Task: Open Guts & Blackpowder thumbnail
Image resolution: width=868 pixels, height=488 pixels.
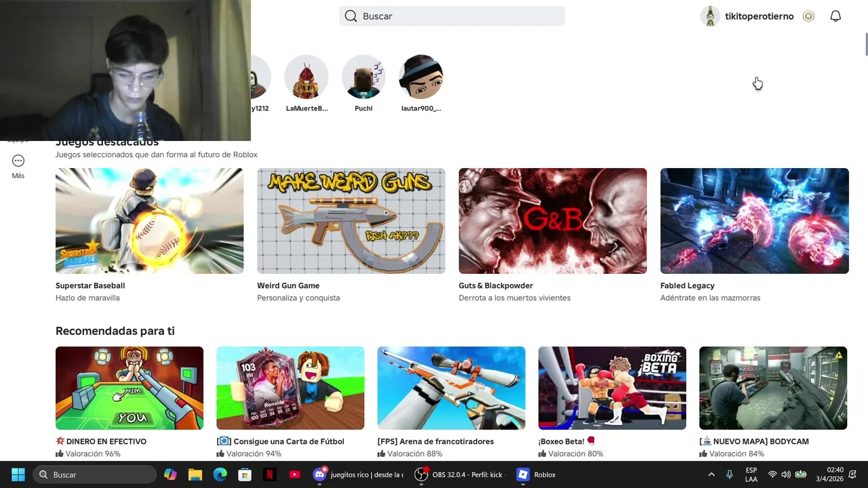Action: pos(553,221)
